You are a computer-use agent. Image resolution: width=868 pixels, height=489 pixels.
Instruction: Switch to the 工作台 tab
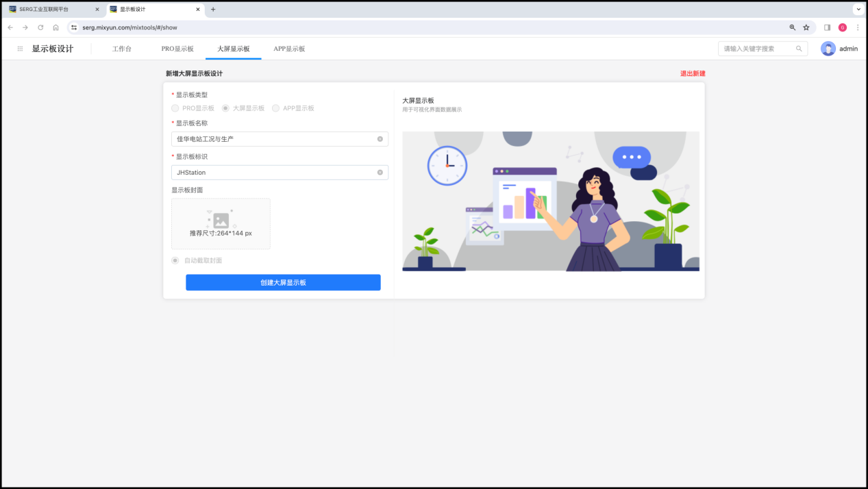tap(122, 49)
